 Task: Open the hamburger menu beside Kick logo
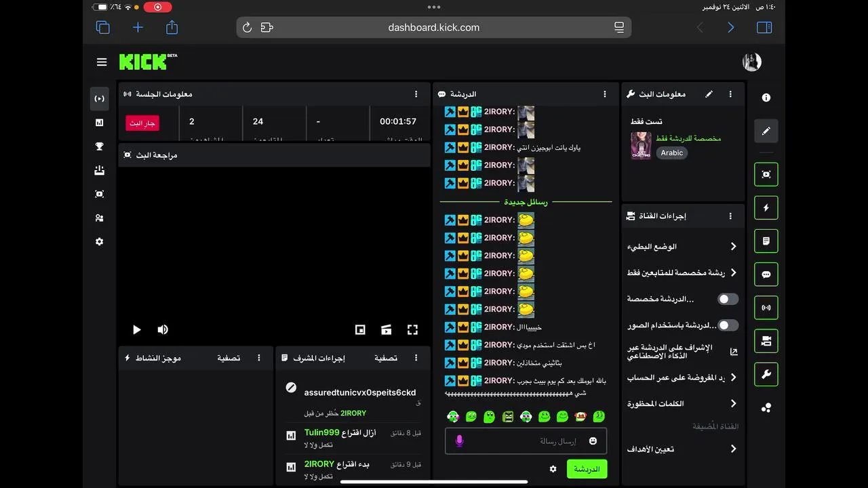[102, 62]
